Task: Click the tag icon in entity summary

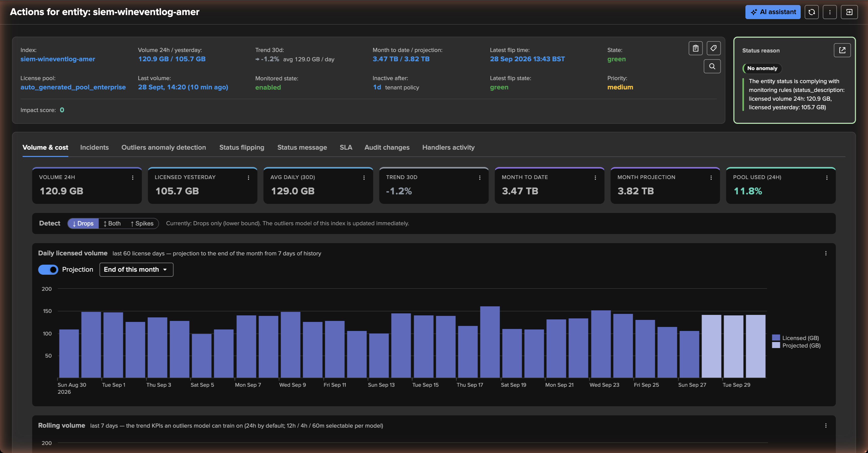Action: [713, 48]
